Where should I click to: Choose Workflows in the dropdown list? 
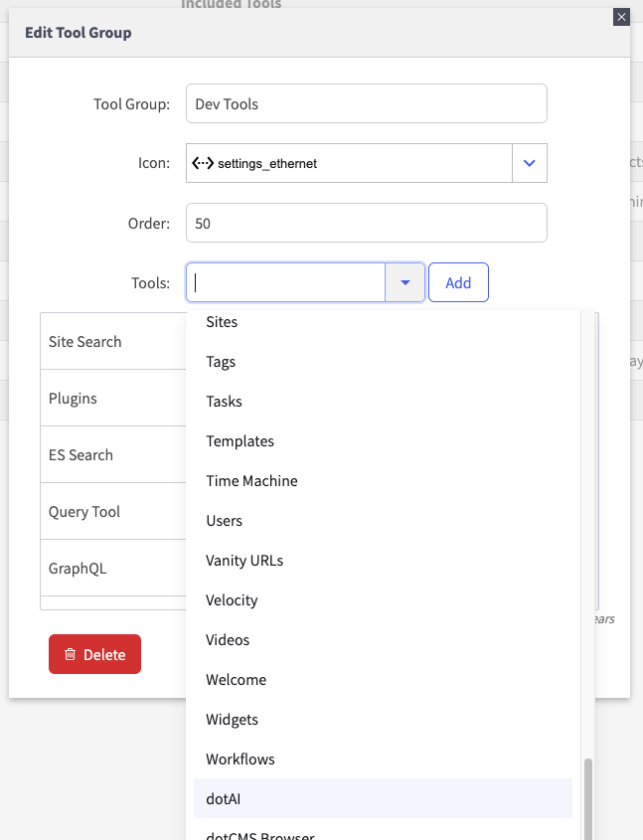pos(241,758)
